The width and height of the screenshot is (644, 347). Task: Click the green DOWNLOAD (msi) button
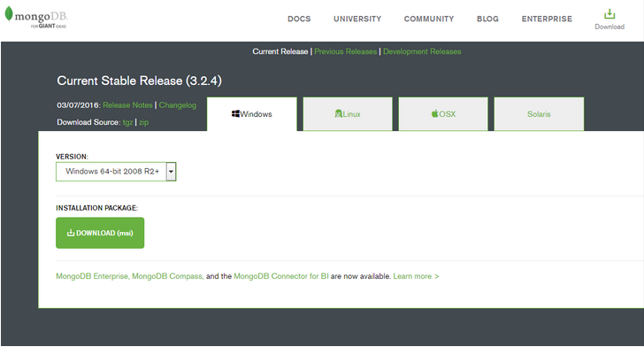pyautogui.click(x=100, y=233)
